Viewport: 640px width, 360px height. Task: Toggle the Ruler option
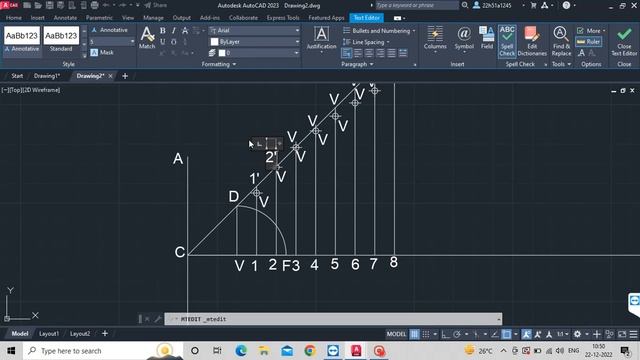tap(588, 42)
